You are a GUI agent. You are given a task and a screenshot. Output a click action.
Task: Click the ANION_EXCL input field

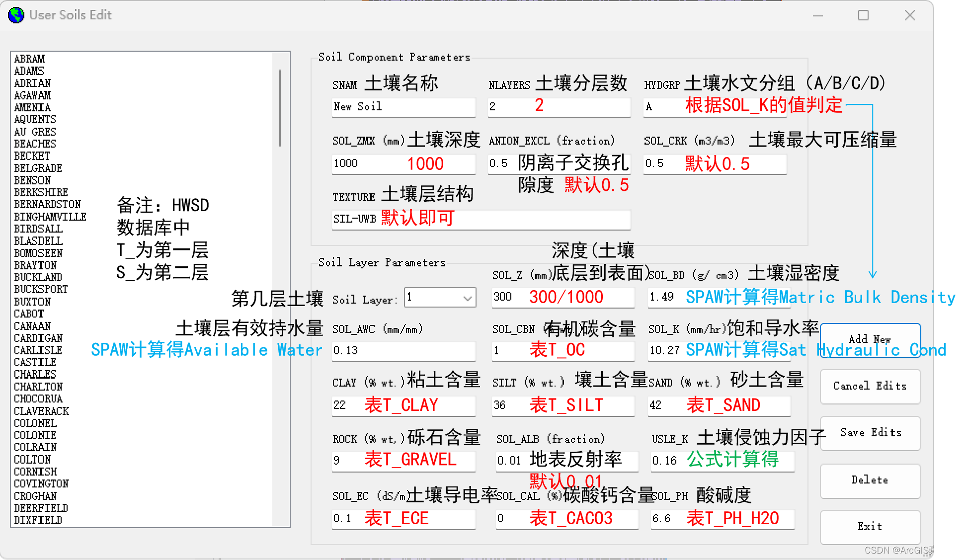pos(559,164)
